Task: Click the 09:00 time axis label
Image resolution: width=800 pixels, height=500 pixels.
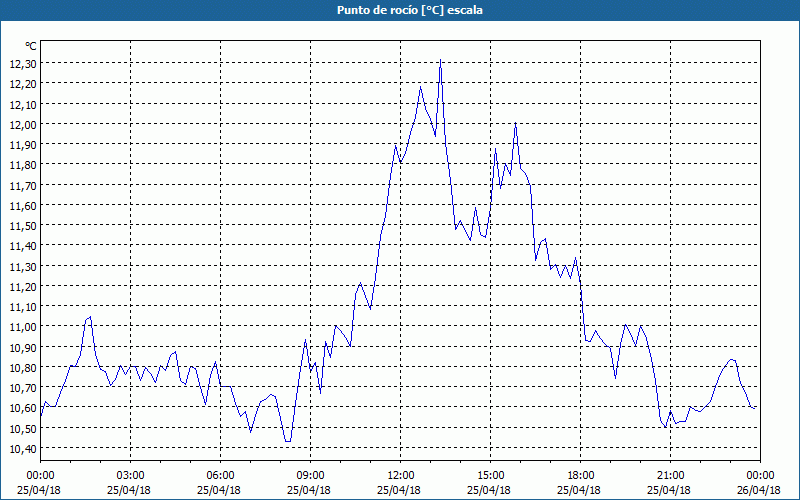Action: 310,476
